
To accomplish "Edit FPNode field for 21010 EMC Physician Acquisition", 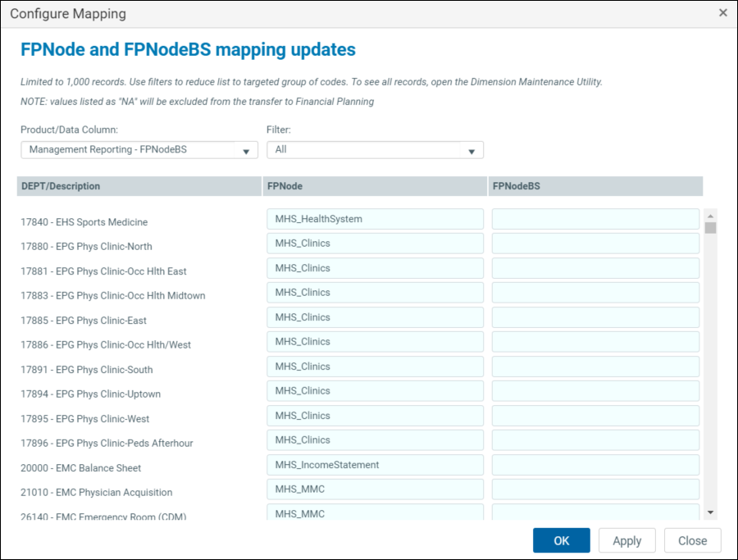I will coord(374,489).
